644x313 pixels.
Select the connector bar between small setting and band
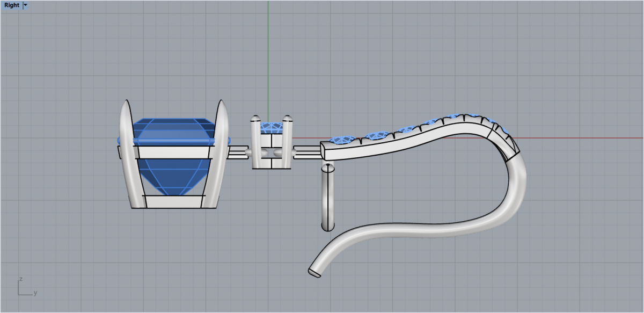point(306,152)
